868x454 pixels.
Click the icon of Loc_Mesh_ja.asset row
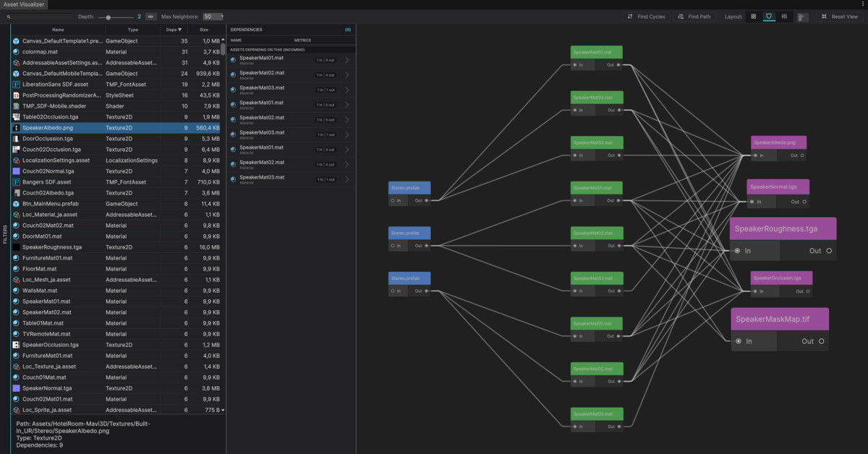coord(16,280)
